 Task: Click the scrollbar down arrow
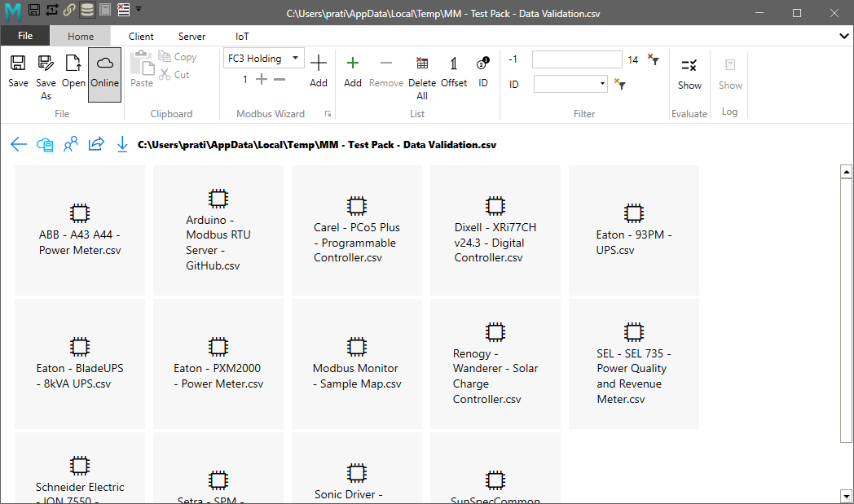(846, 497)
